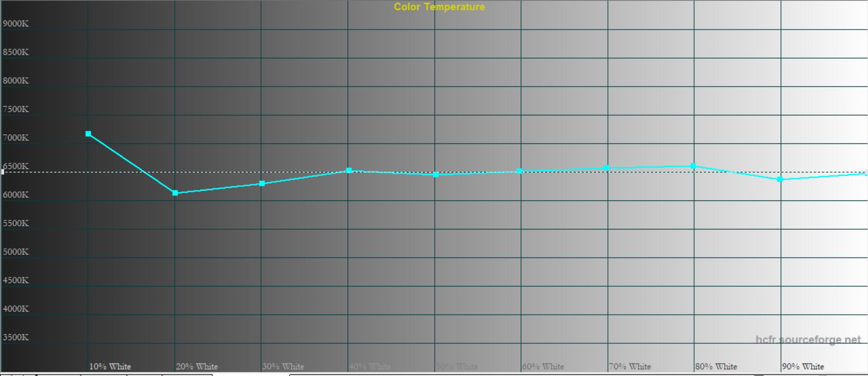Click the 4500K axis label

(x=16, y=280)
